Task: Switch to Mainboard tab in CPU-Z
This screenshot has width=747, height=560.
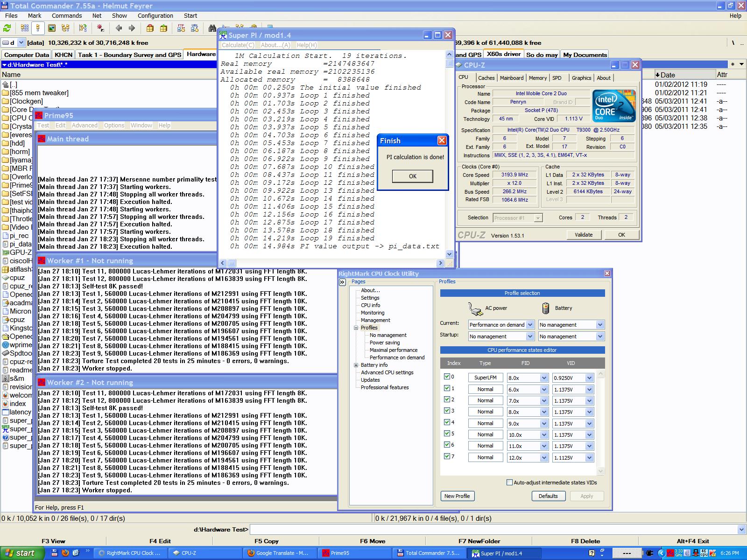Action: tap(512, 78)
